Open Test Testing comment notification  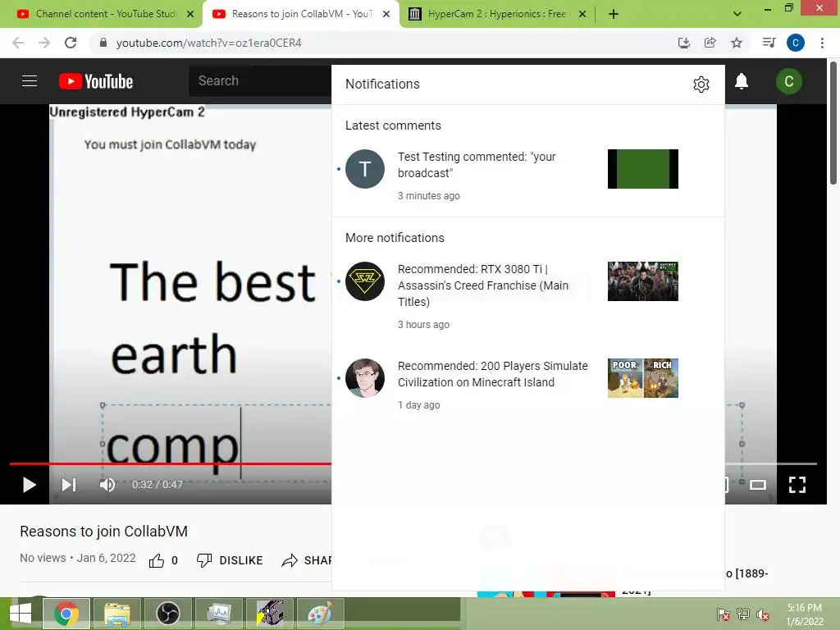pyautogui.click(x=527, y=176)
